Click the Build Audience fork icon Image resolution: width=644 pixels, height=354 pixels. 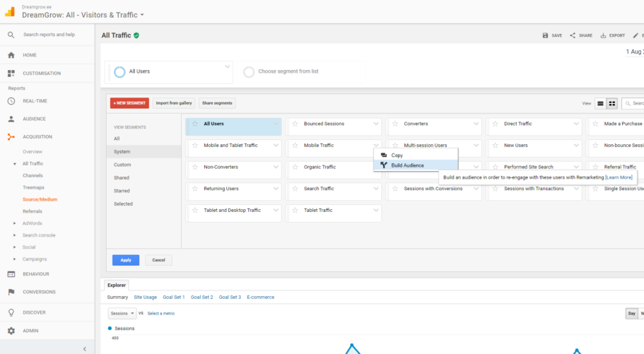pos(384,165)
